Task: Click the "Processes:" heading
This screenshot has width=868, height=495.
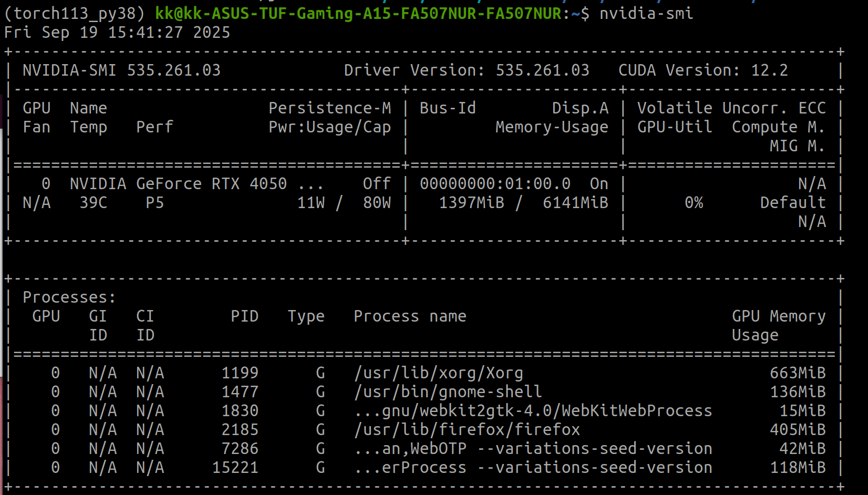Action: tap(69, 297)
